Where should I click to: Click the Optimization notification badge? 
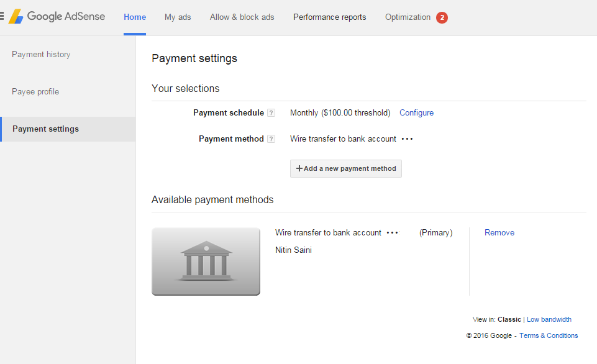point(442,17)
